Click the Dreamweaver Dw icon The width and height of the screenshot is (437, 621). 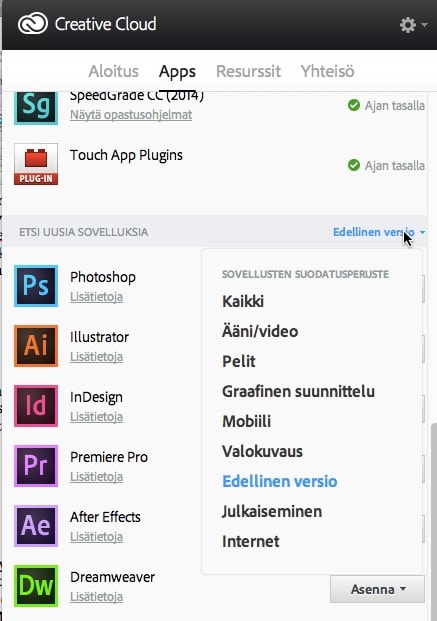36,586
